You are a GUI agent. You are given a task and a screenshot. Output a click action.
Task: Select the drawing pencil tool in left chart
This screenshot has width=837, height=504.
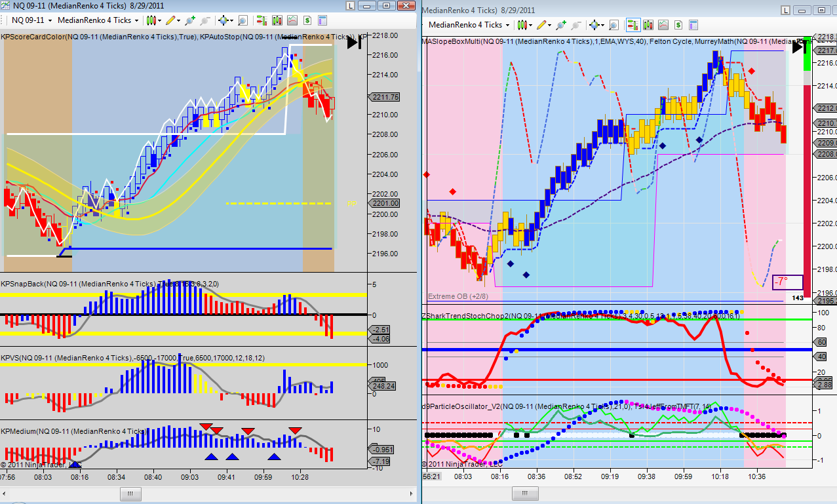pos(170,20)
